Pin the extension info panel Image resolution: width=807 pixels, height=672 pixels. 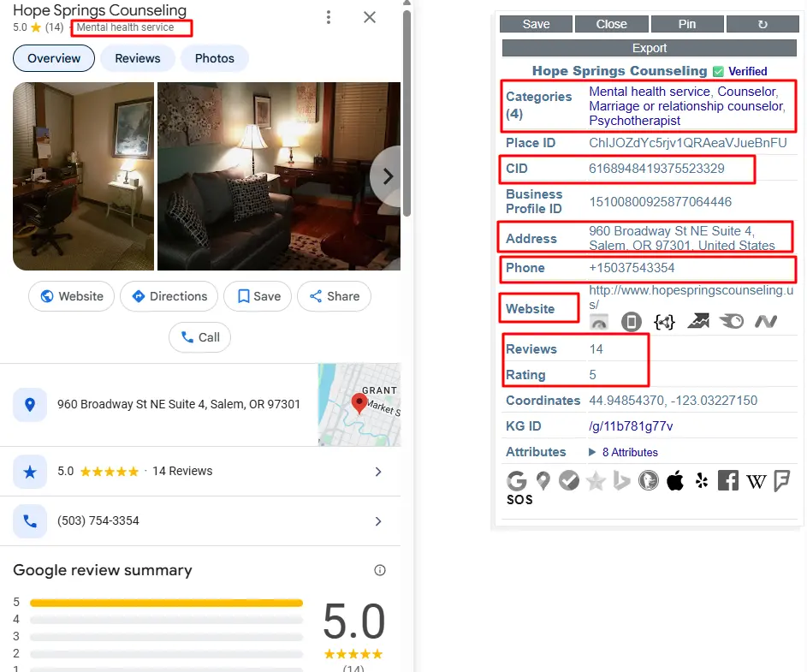pos(687,24)
